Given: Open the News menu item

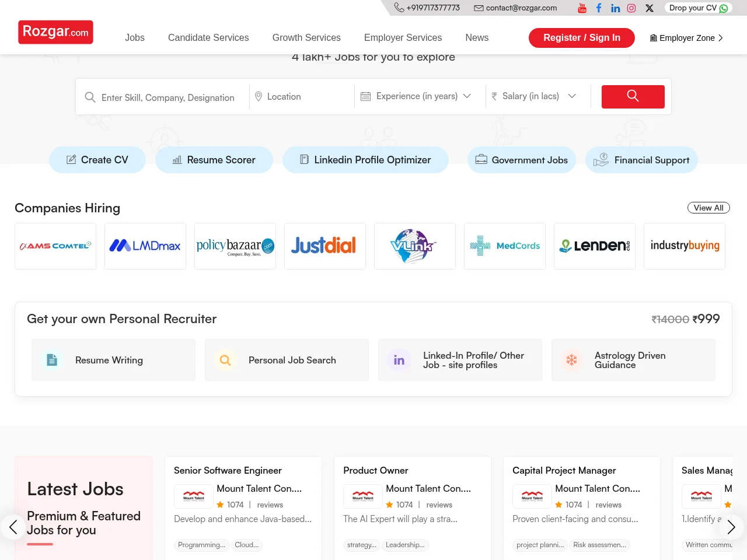Looking at the screenshot, I should point(477,37).
